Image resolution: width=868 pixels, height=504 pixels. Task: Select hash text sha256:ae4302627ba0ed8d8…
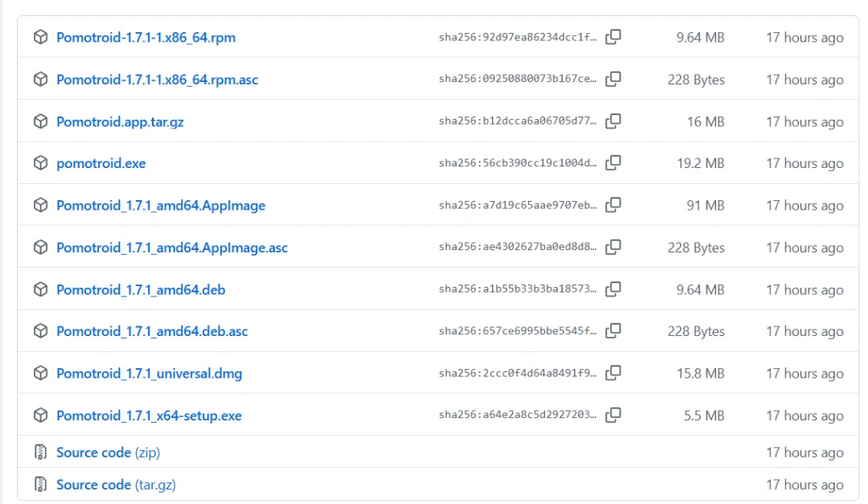[x=518, y=247]
